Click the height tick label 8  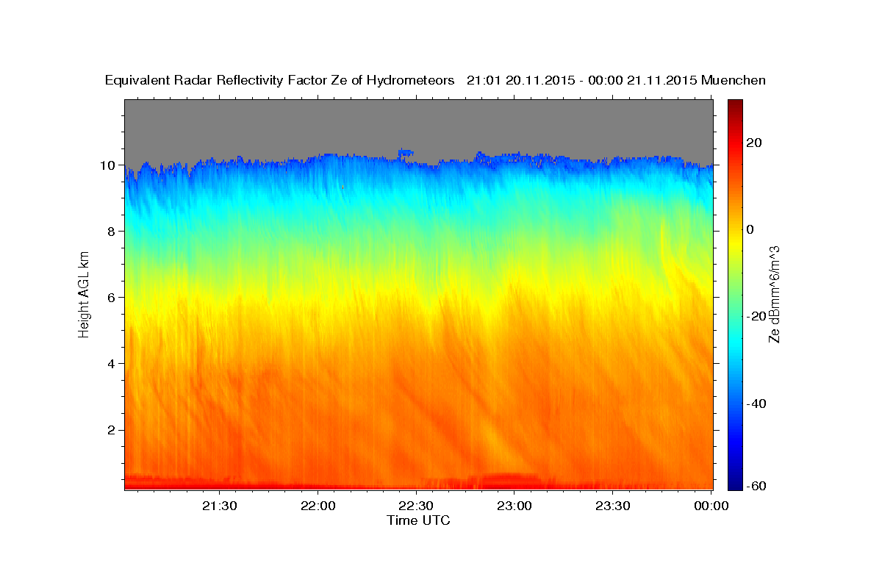112,232
